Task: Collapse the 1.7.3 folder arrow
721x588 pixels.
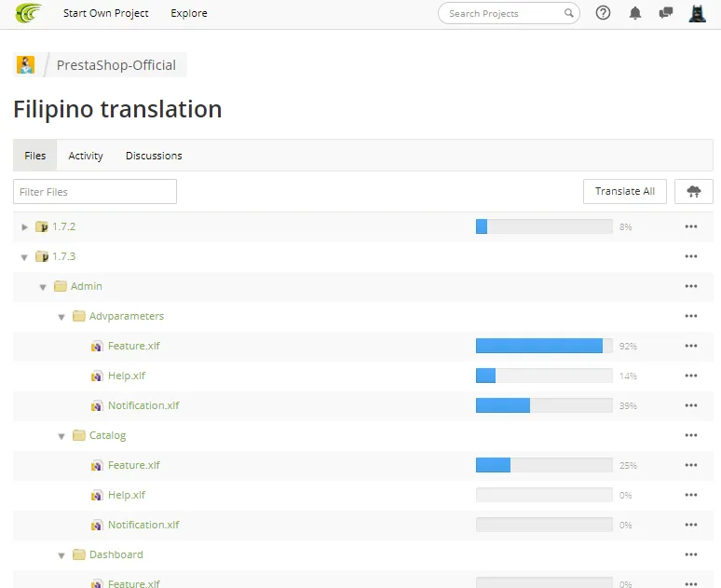Action: [24, 257]
